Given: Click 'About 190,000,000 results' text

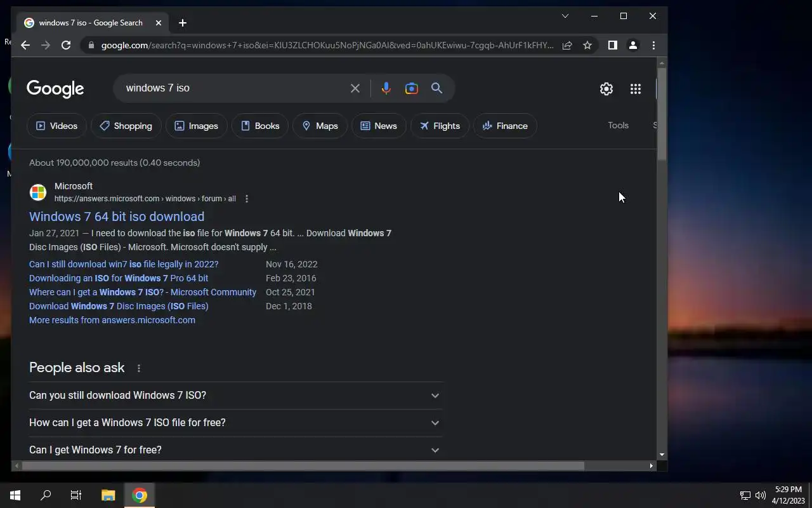Looking at the screenshot, I should tap(115, 163).
